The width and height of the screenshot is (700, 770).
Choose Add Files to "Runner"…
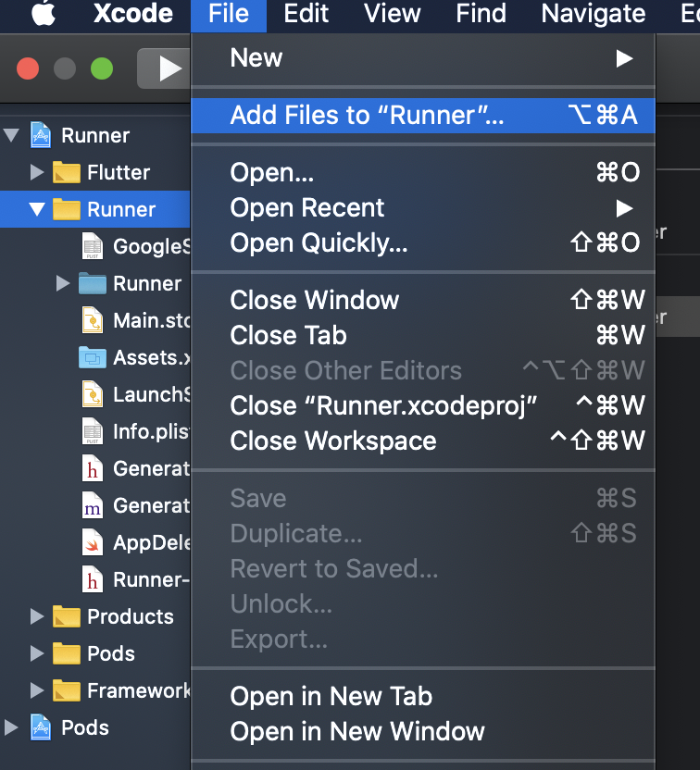423,116
